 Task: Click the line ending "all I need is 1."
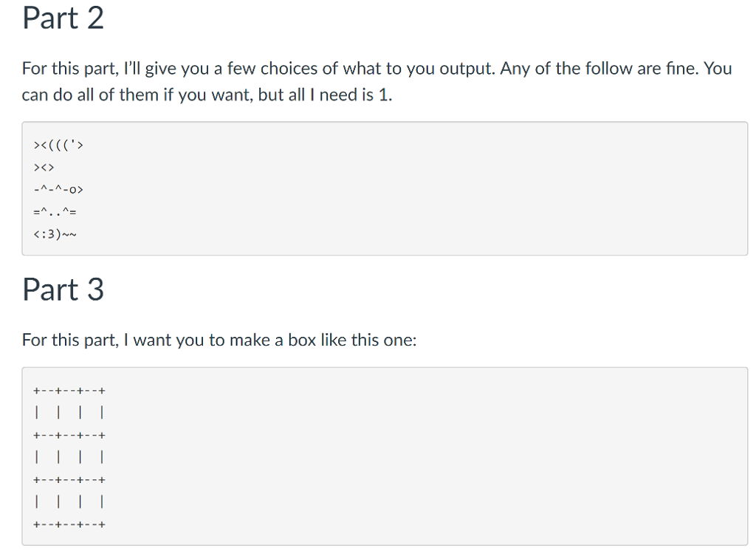point(206,96)
